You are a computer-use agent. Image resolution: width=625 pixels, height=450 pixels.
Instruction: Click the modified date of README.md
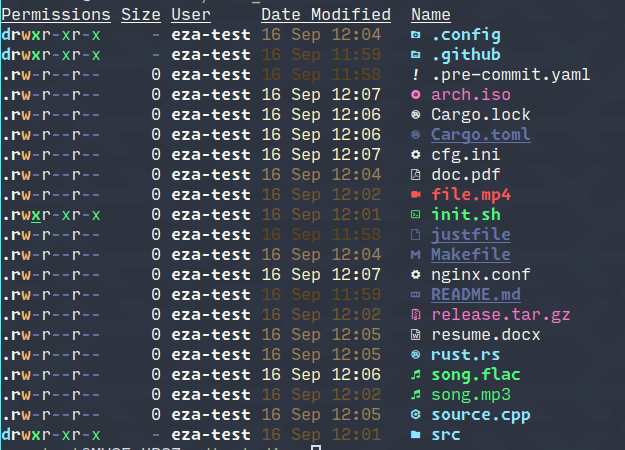pyautogui.click(x=321, y=295)
